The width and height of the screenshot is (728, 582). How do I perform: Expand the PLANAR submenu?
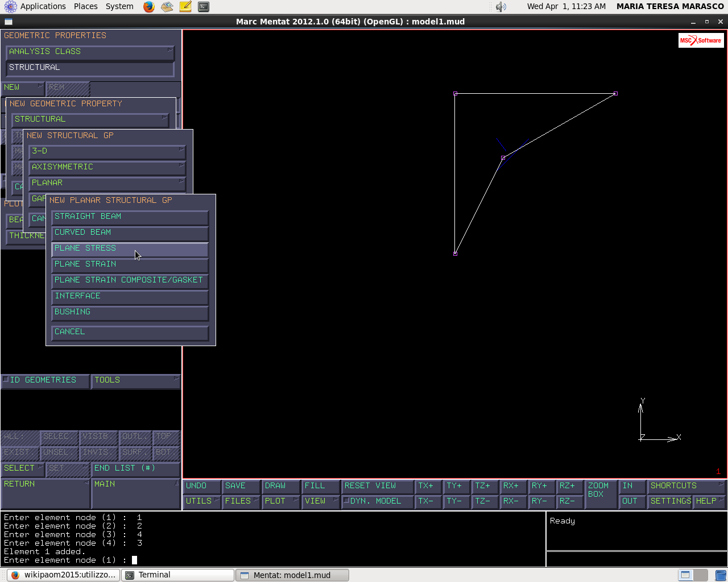(107, 184)
